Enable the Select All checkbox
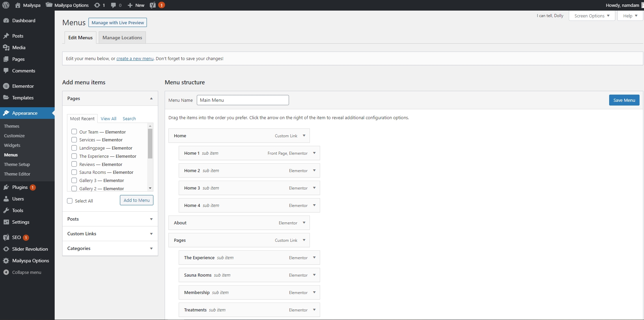Viewport: 644px width, 320px height. coord(70,201)
